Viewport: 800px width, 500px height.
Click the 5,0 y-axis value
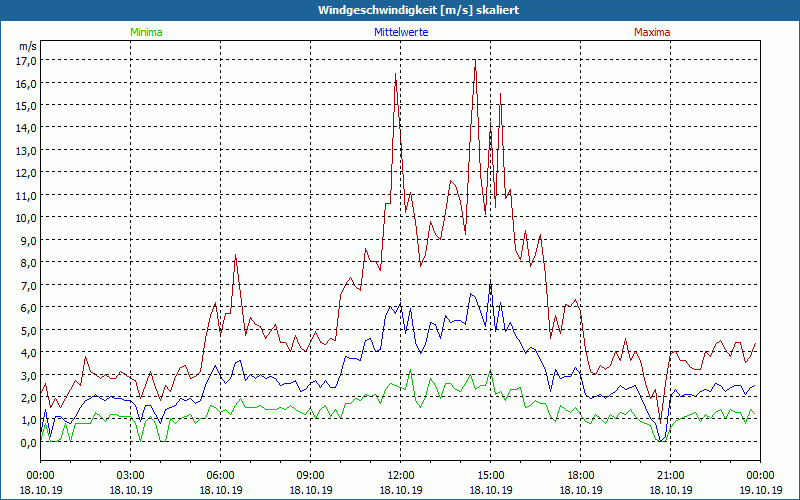coord(26,330)
